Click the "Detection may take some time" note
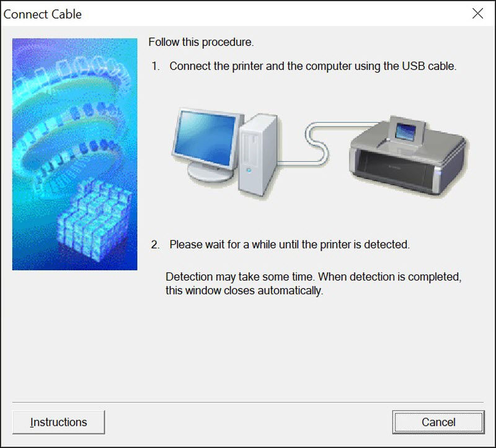Image resolution: width=496 pixels, height=448 pixels. click(314, 276)
